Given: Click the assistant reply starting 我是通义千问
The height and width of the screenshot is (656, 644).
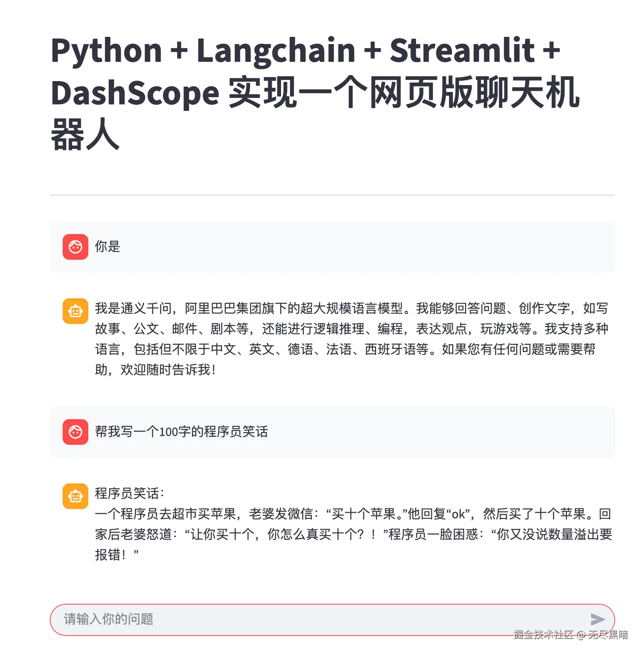Looking at the screenshot, I should (x=352, y=339).
